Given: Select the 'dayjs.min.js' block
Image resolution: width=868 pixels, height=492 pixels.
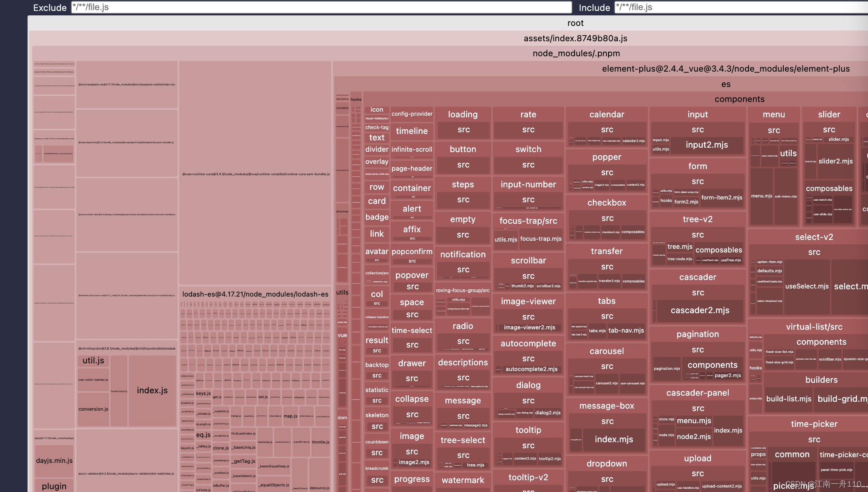Looking at the screenshot, I should (54, 460).
